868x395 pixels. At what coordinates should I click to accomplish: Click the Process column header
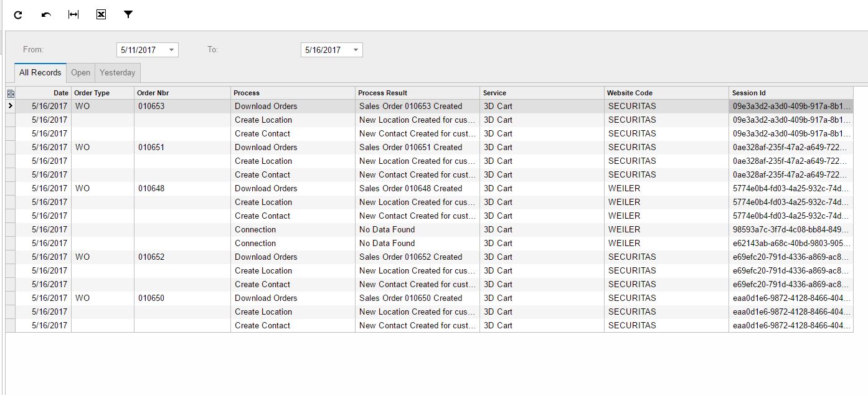coord(293,93)
